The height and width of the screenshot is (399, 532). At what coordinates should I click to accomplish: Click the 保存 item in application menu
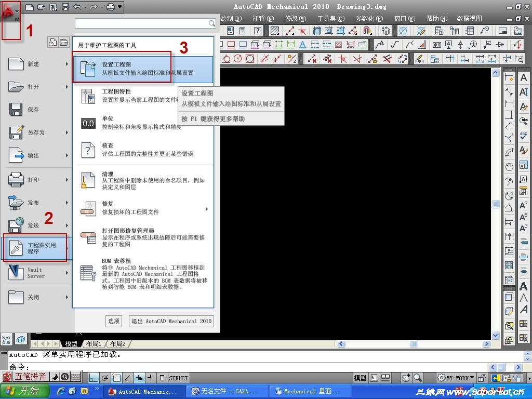(x=37, y=110)
